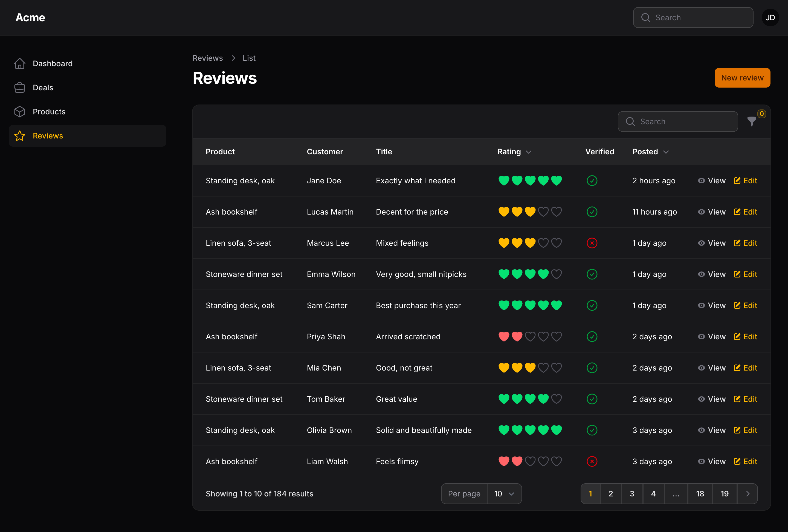Click the 'Stoneware dinner set' cell for Tom Baker
This screenshot has width=788, height=532.
[244, 399]
